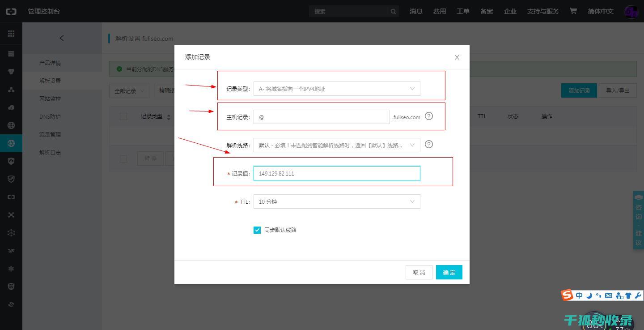
Task: Open the wrench tools icon on IME toolbar
Action: pos(638,295)
